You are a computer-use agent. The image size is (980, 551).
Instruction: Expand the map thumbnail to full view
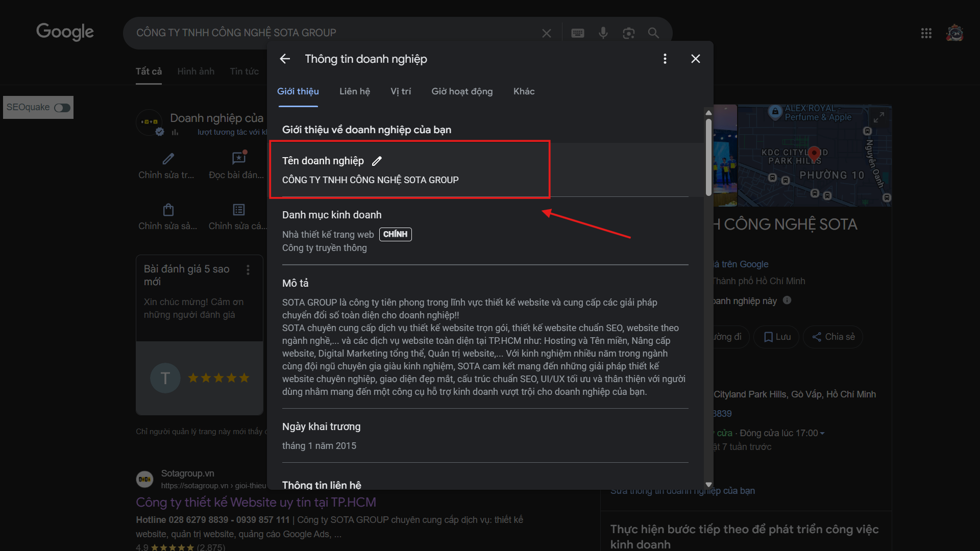[878, 117]
